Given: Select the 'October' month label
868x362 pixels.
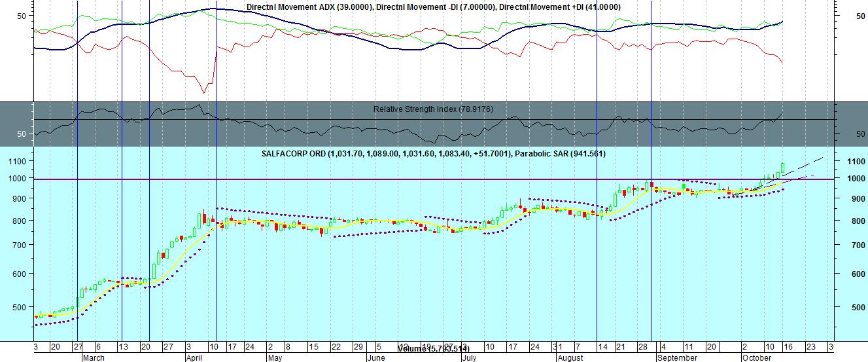Looking at the screenshot, I should point(757,358).
